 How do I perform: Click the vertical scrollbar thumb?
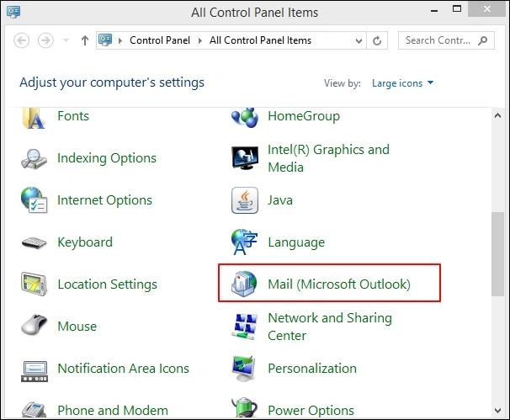pyautogui.click(x=497, y=254)
